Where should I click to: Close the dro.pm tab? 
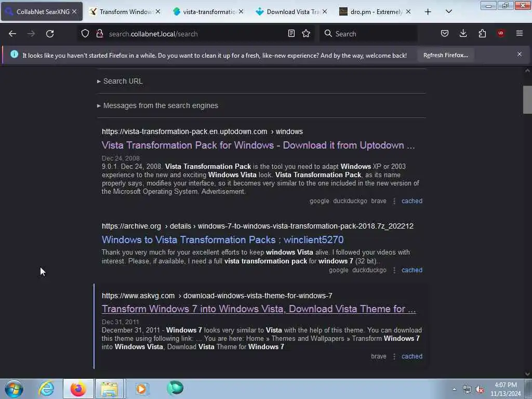pyautogui.click(x=408, y=11)
